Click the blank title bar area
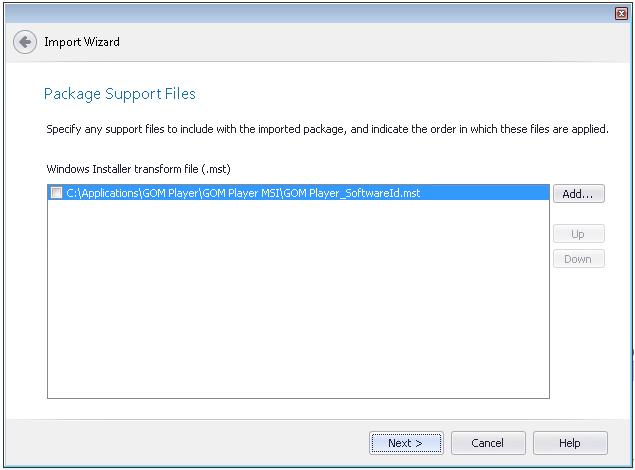 click(300, 13)
